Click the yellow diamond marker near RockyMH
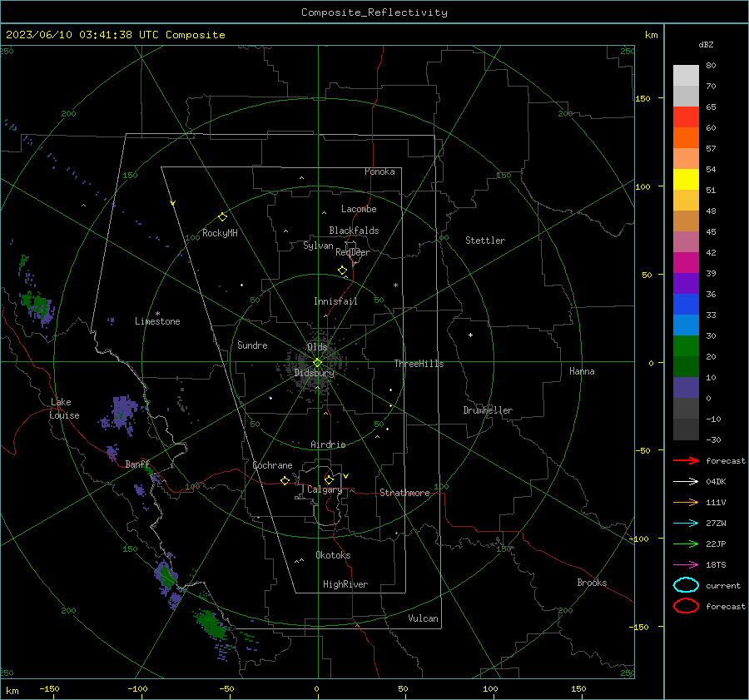 point(222,217)
